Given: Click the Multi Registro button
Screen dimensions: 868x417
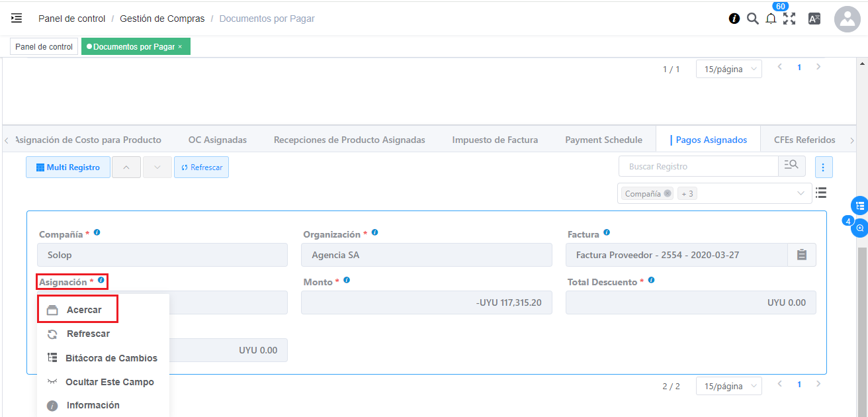Looking at the screenshot, I should pyautogui.click(x=68, y=167).
